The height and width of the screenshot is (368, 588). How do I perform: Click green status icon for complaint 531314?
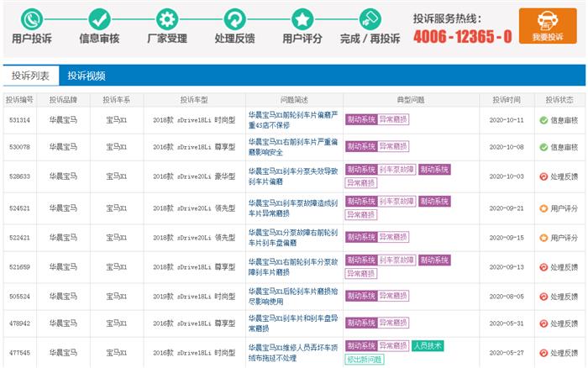(x=543, y=120)
